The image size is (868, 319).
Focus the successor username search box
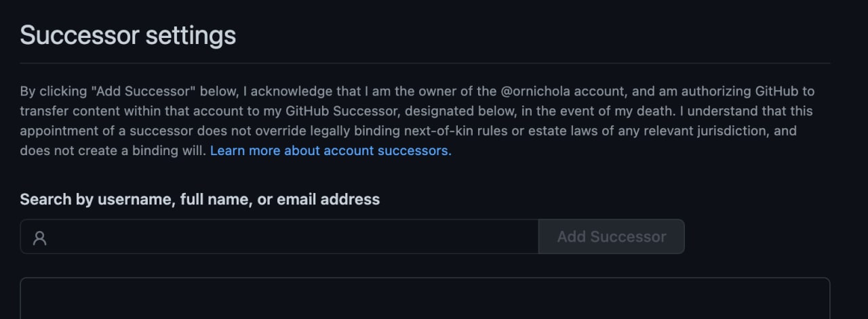point(279,236)
